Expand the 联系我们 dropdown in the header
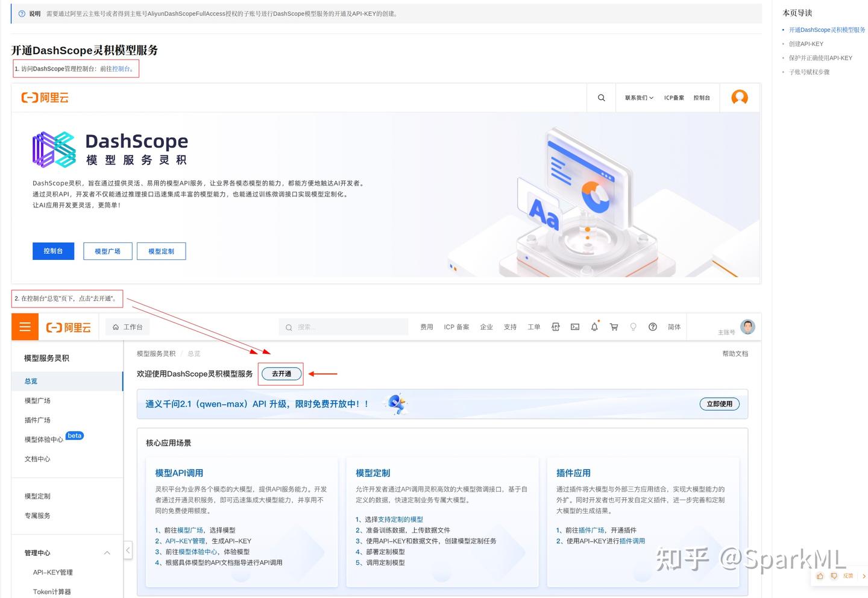 point(638,97)
